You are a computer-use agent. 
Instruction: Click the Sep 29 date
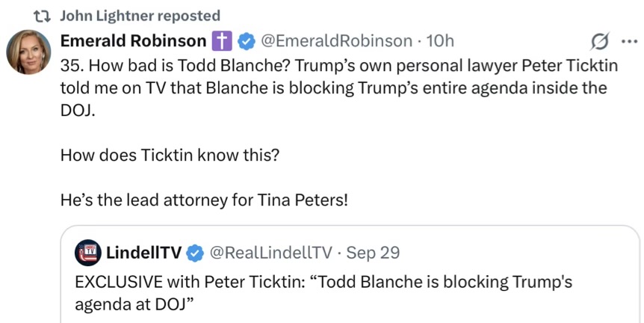[x=372, y=253]
